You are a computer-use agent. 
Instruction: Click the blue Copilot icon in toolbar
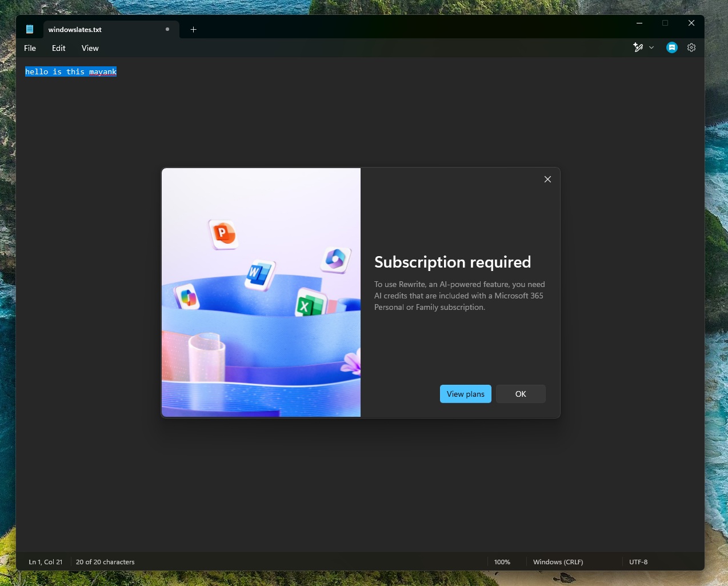(671, 47)
